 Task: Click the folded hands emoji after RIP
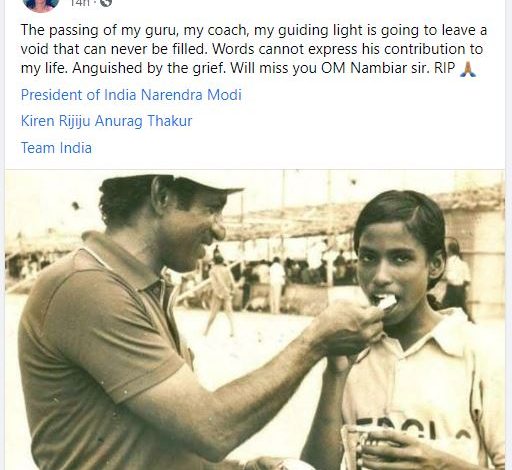click(x=468, y=69)
